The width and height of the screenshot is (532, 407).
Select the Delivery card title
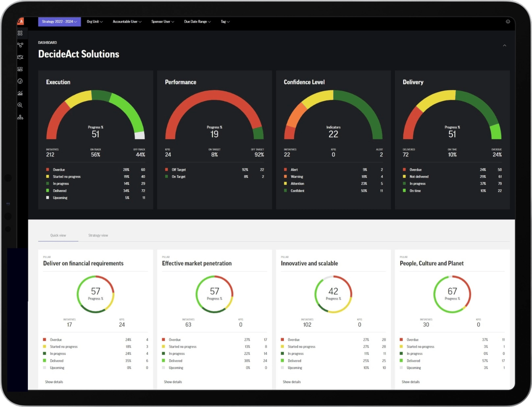pos(413,82)
